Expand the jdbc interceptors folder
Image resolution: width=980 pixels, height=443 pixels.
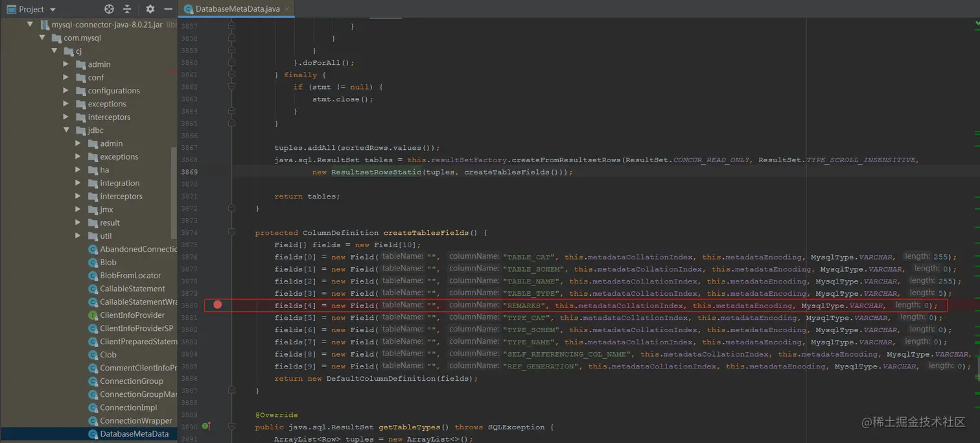(x=78, y=196)
